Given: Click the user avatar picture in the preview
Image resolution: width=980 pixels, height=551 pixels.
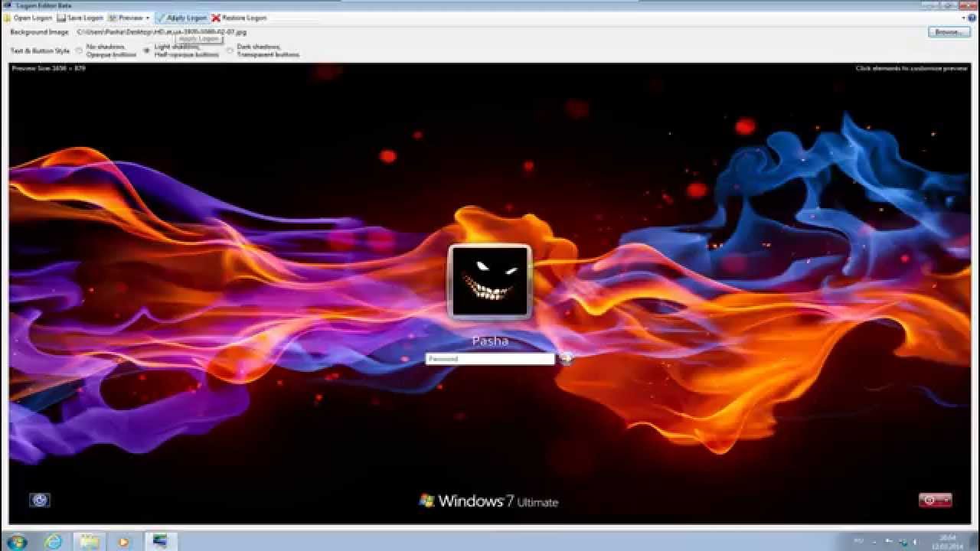Looking at the screenshot, I should click(490, 282).
